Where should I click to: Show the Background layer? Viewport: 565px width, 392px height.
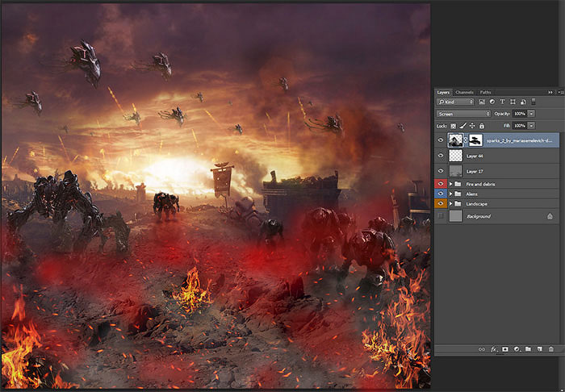(x=441, y=216)
